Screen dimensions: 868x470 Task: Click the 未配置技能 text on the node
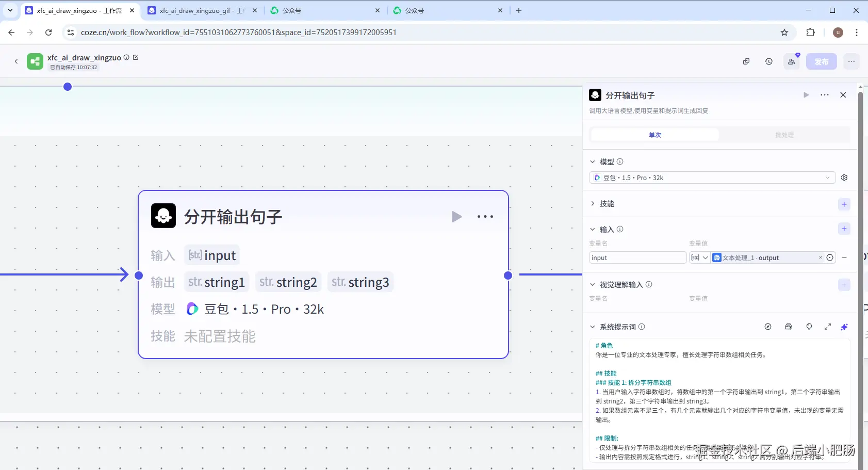(x=220, y=336)
